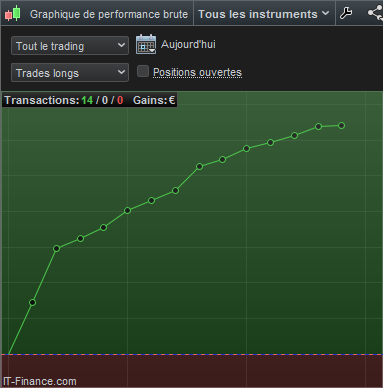Click the candlestick chart icon
This screenshot has height=388, width=383.
point(13,14)
